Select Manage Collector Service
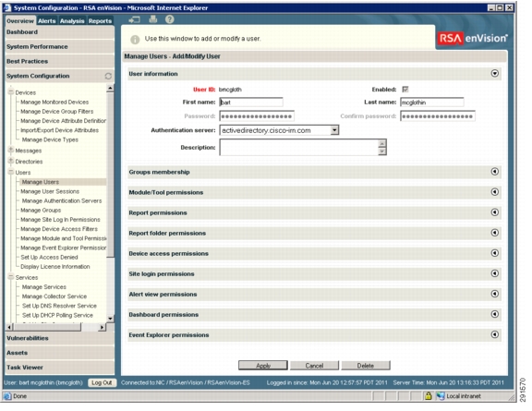 coord(54,296)
